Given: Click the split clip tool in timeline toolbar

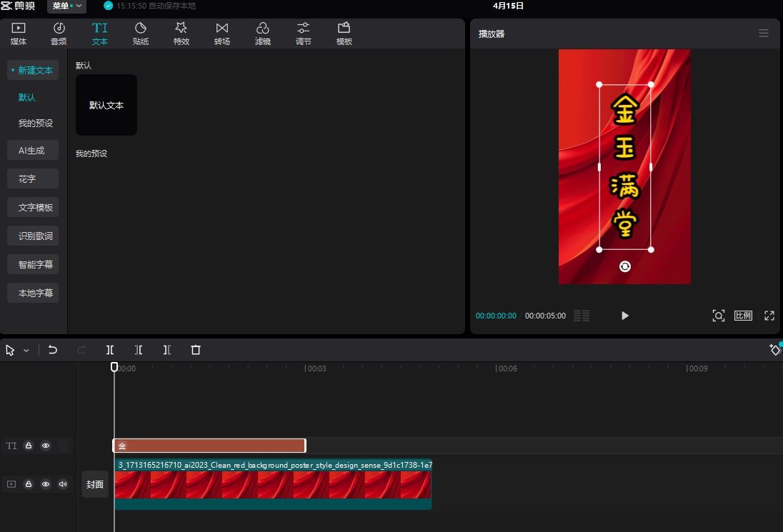Looking at the screenshot, I should tap(110, 350).
